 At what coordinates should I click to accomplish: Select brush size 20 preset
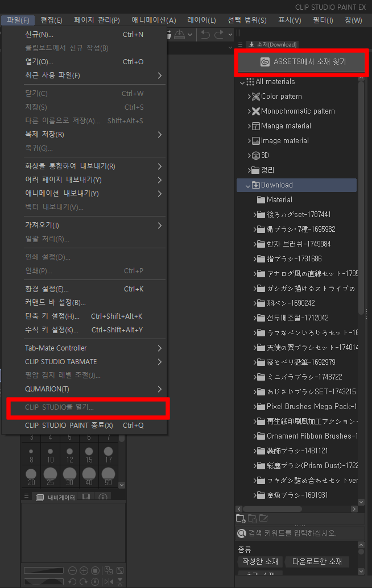point(31,477)
